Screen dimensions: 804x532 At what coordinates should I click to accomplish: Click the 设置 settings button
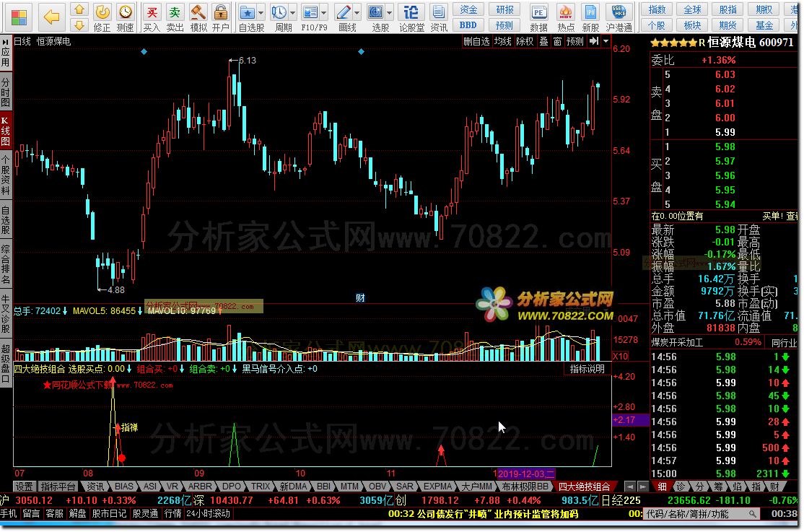(24, 487)
